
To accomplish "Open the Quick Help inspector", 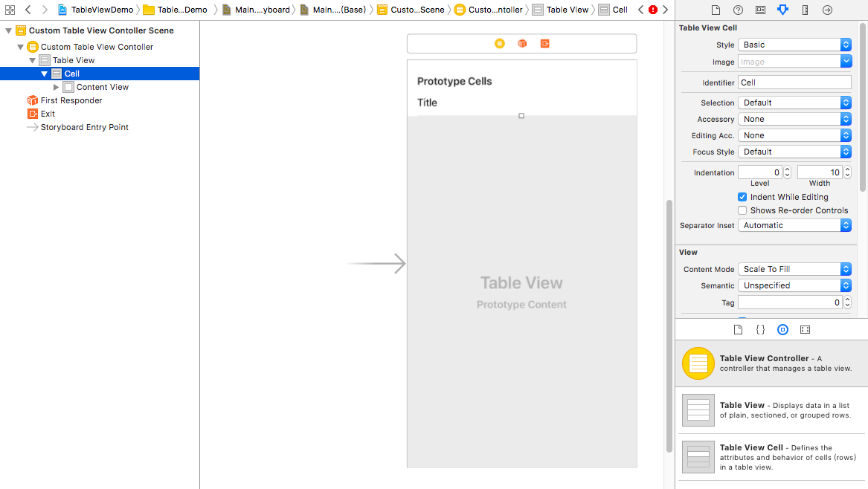I will (738, 10).
